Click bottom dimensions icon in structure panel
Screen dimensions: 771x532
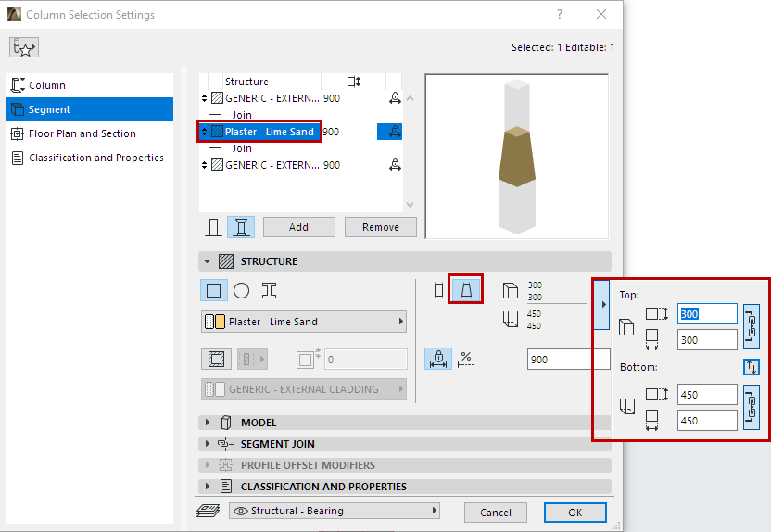511,320
